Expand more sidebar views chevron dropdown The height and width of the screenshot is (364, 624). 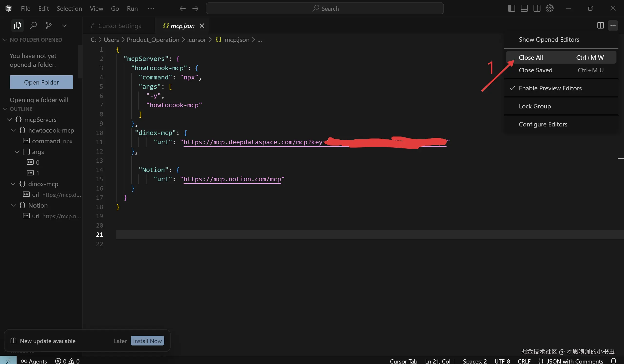coord(64,26)
